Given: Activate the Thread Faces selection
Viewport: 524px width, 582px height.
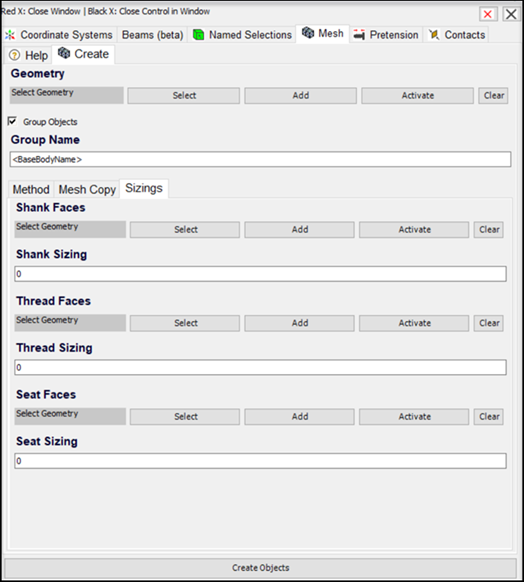Looking at the screenshot, I should [x=414, y=323].
